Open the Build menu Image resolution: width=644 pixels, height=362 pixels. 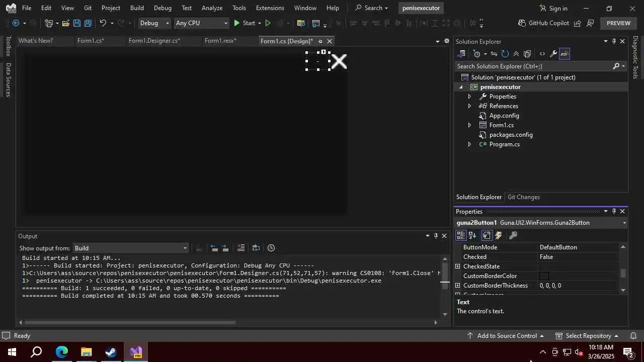(137, 8)
